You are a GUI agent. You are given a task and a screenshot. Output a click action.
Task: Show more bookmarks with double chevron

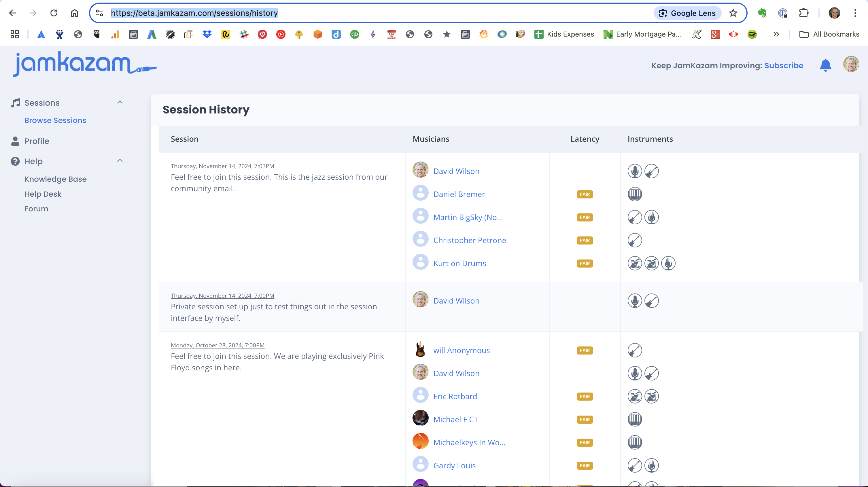click(776, 34)
